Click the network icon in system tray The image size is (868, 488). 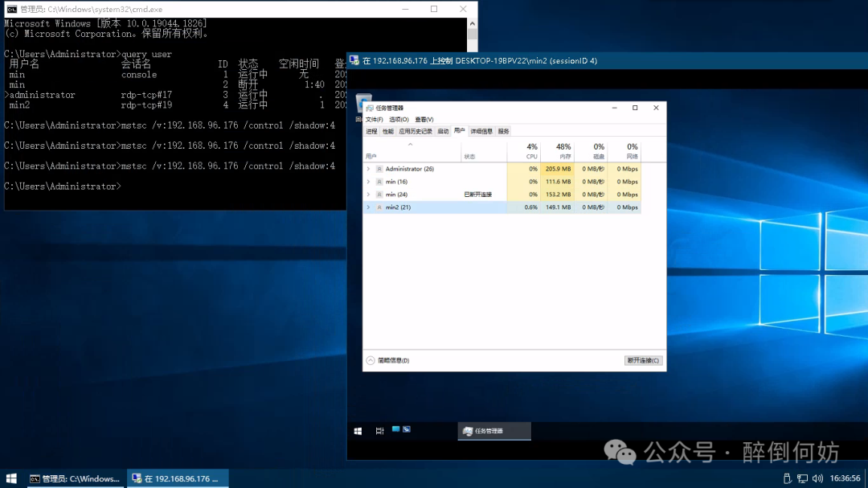pos(802,478)
